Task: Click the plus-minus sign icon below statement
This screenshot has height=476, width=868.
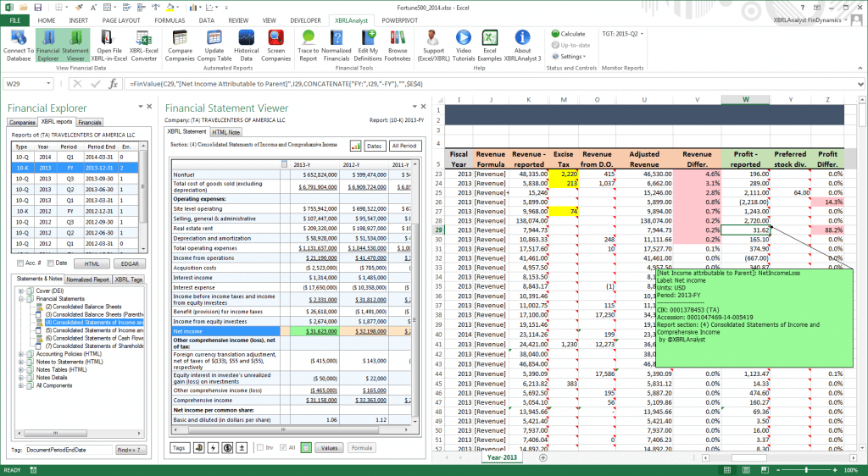Action: coord(242,448)
